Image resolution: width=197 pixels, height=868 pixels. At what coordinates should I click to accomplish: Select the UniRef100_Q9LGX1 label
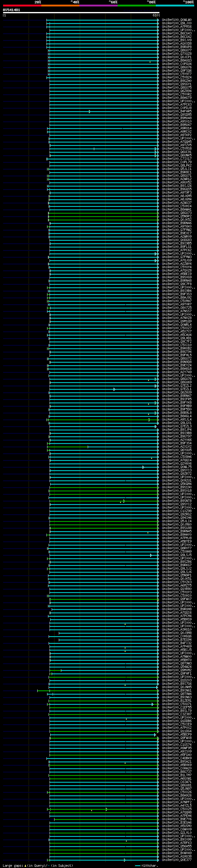(177, 423)
